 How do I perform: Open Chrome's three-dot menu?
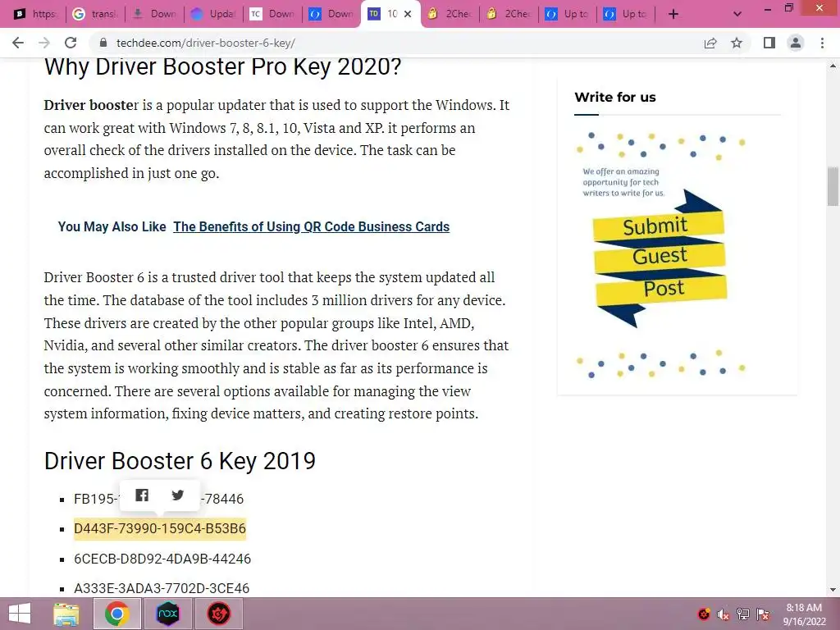coord(822,43)
